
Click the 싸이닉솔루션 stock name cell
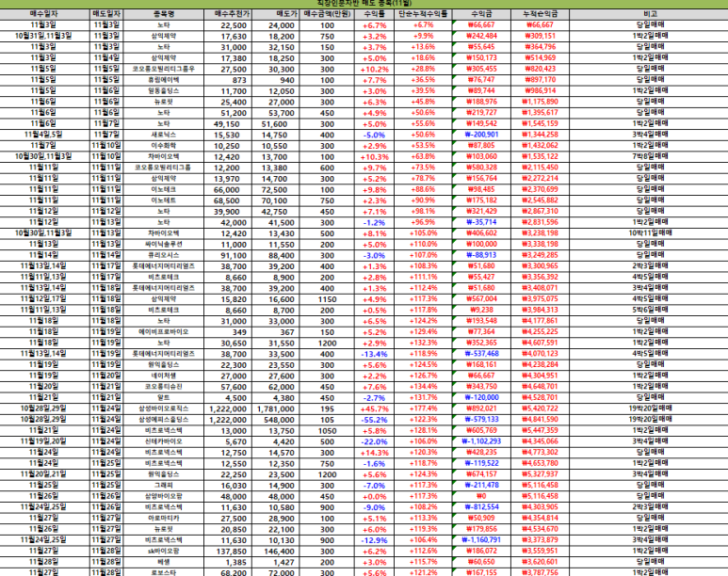(x=164, y=244)
